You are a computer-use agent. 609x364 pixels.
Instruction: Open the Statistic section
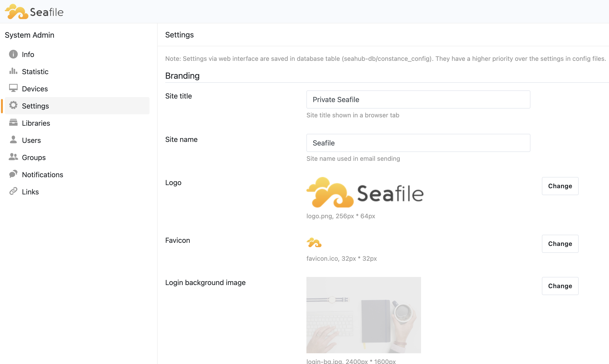77,71
